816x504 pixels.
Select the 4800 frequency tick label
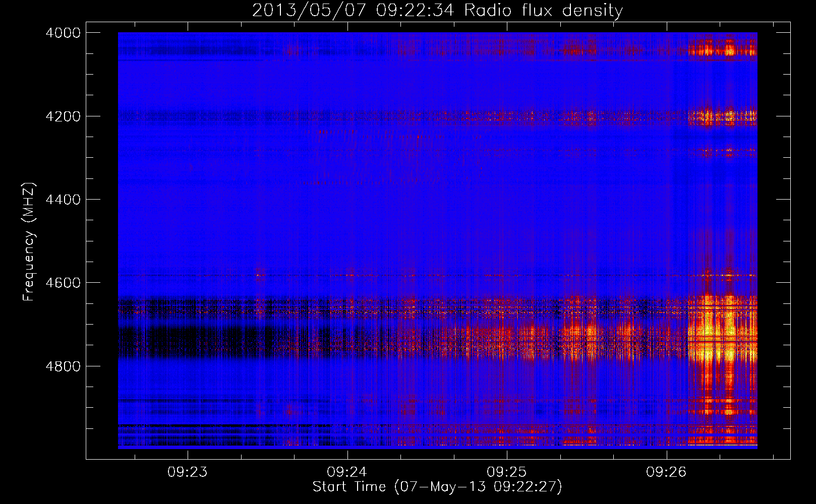point(63,366)
